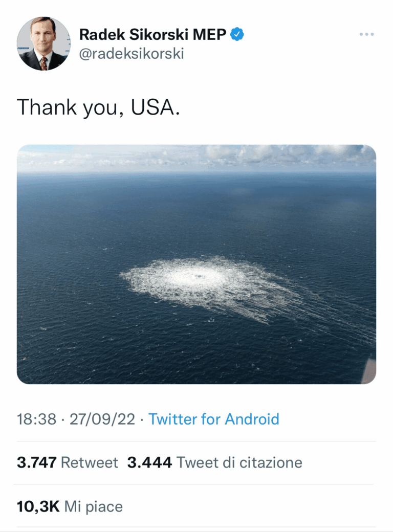393x532 pixels.
Task: View the 3.747 Retweet count
Action: [x=36, y=461]
